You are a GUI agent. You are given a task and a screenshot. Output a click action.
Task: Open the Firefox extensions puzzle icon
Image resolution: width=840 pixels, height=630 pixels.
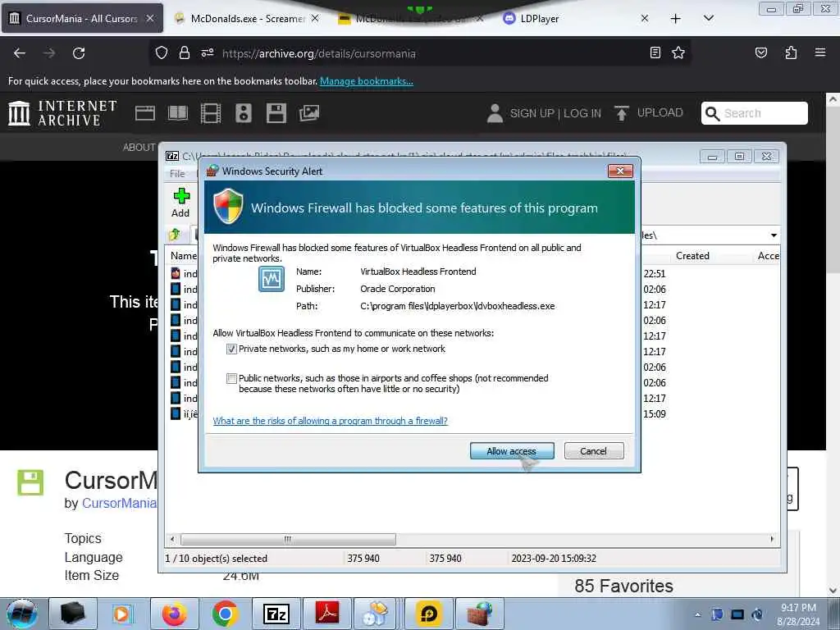pyautogui.click(x=791, y=52)
